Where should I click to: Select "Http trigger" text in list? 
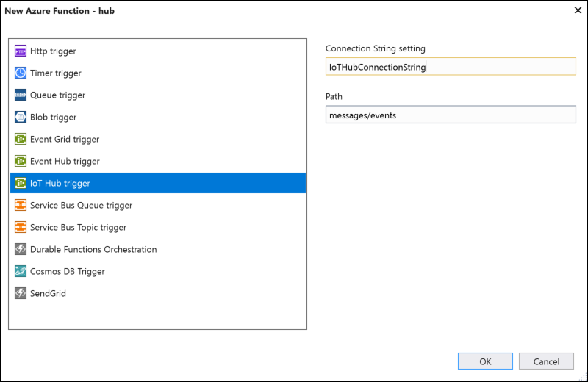click(x=53, y=51)
